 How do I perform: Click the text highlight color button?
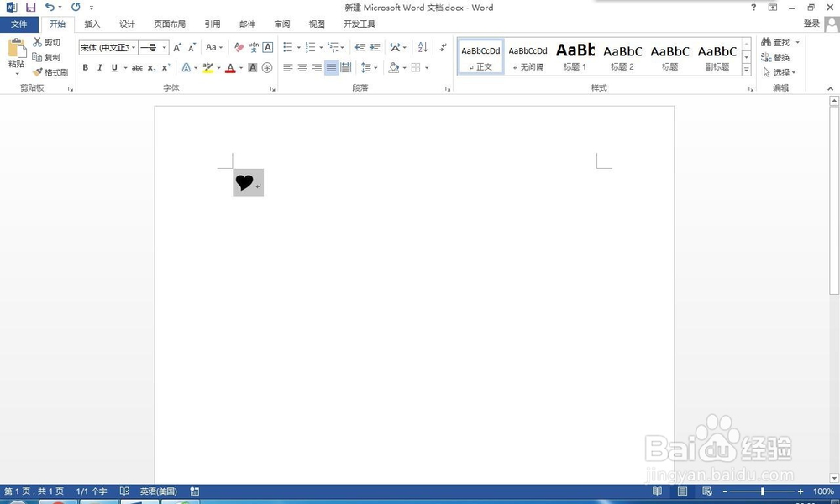(x=207, y=67)
